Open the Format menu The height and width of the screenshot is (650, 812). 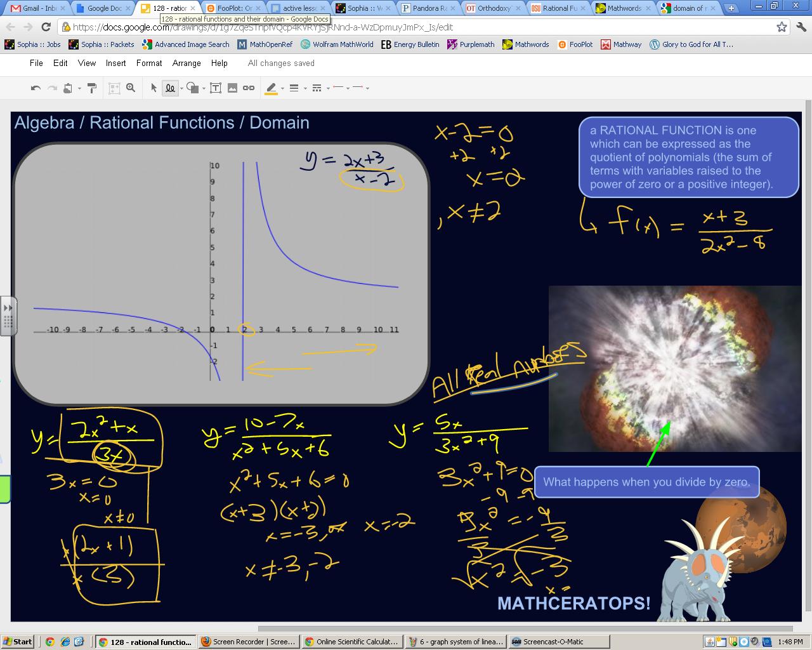(x=148, y=63)
